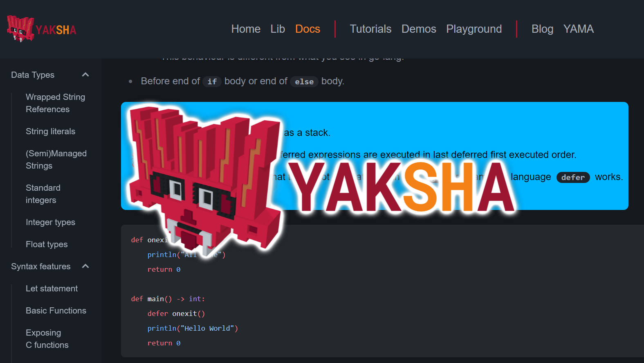The image size is (644, 363).
Task: Open the Tutorials page
Action: coord(370,29)
